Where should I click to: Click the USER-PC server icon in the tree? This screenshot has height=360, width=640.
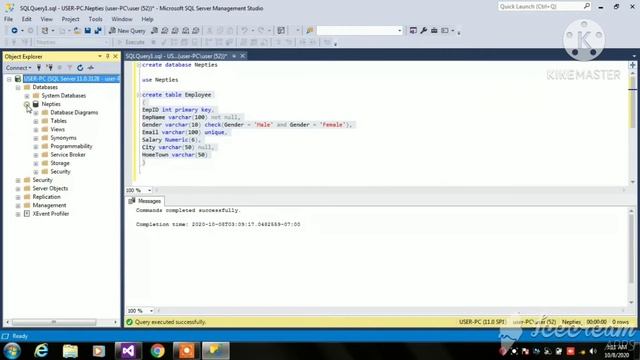coord(18,78)
